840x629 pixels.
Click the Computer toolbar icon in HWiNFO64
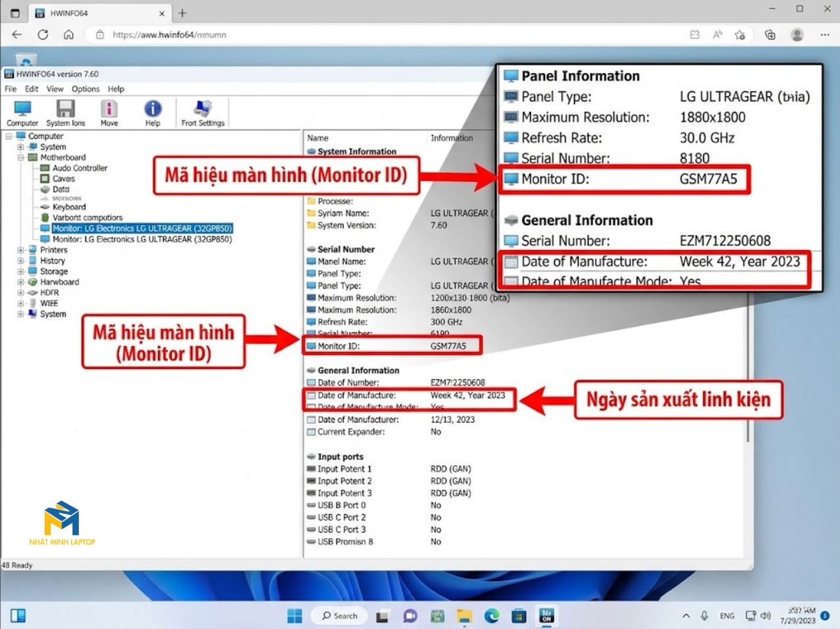pyautogui.click(x=22, y=109)
